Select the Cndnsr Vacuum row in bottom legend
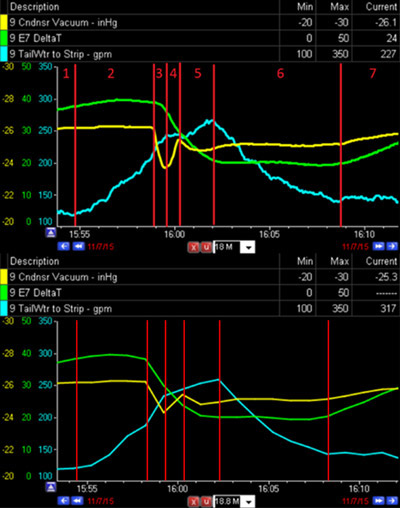This screenshot has height=508, width=400. pyautogui.click(x=200, y=277)
